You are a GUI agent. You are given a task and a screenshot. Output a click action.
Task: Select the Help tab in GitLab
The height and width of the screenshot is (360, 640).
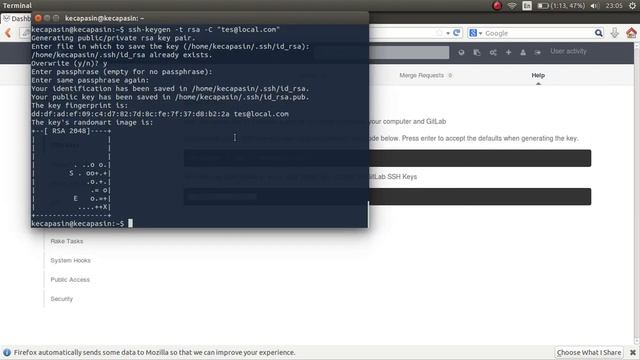point(538,75)
